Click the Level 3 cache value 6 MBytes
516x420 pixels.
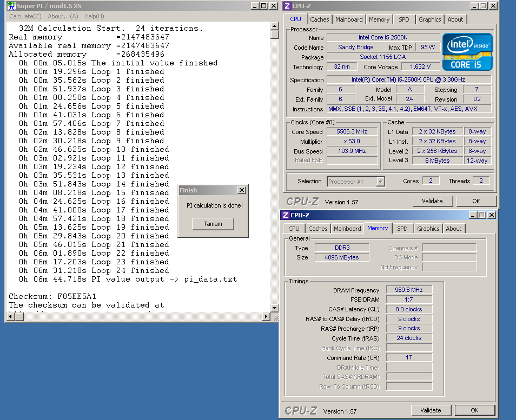(x=438, y=161)
